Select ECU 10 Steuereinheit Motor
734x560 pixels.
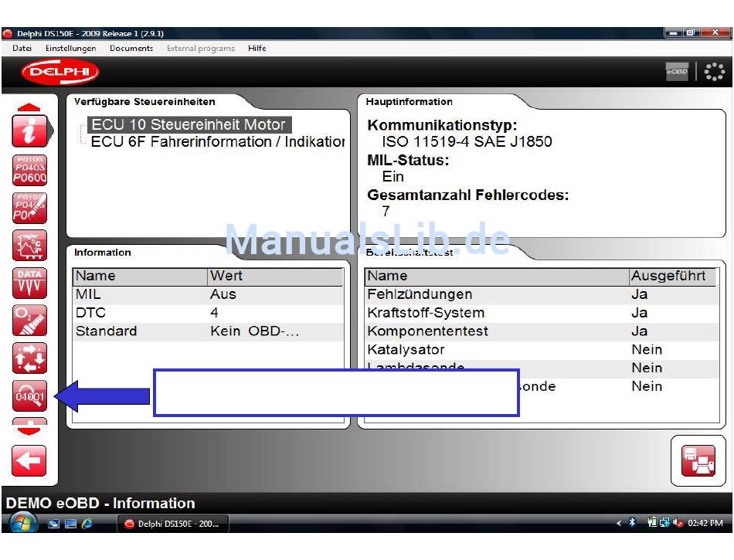coord(189,124)
